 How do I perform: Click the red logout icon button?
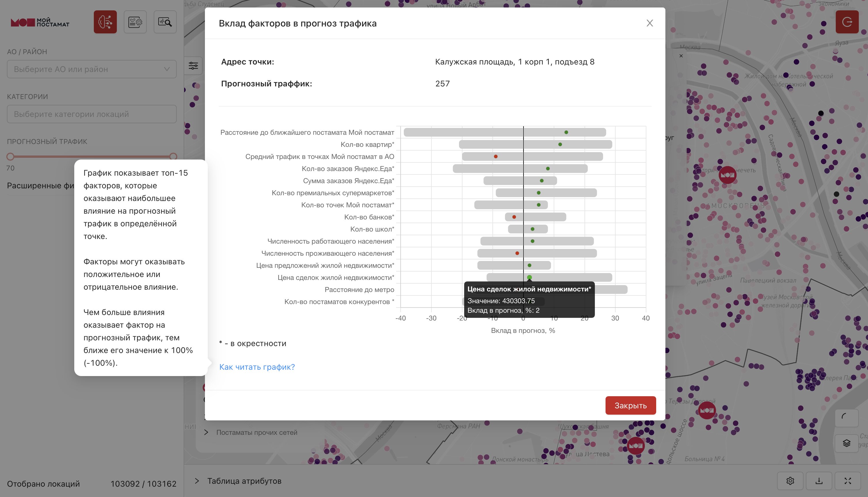coord(847,22)
